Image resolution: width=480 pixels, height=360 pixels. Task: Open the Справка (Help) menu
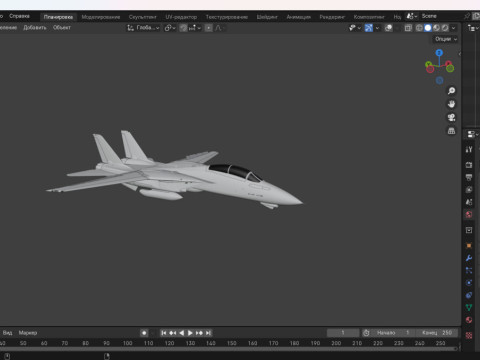pyautogui.click(x=19, y=16)
